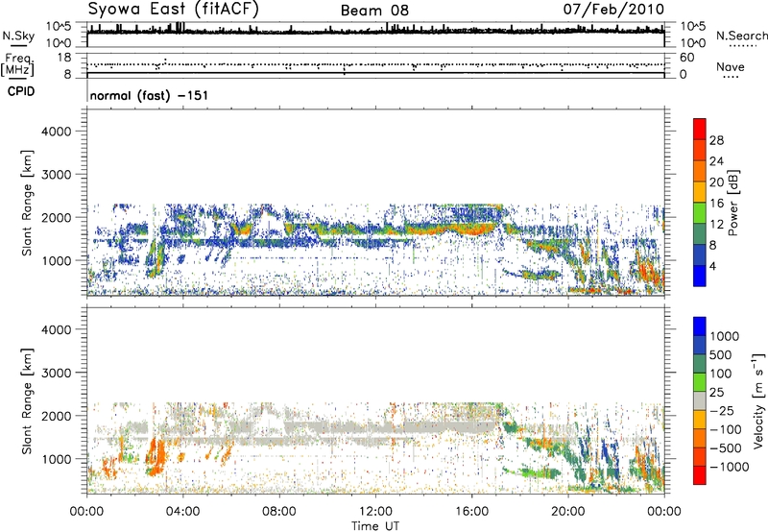Click the "100" label on velocity colorbar
Screen dimensions: 768x532
pos(721,374)
